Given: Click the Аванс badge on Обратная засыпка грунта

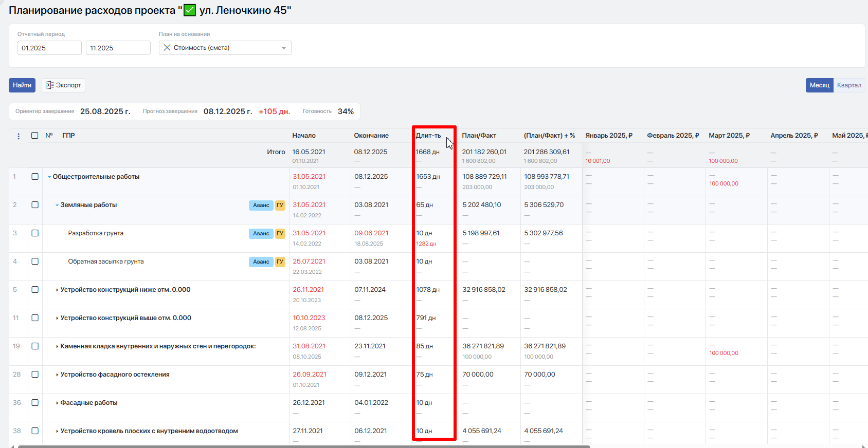Looking at the screenshot, I should [x=261, y=262].
